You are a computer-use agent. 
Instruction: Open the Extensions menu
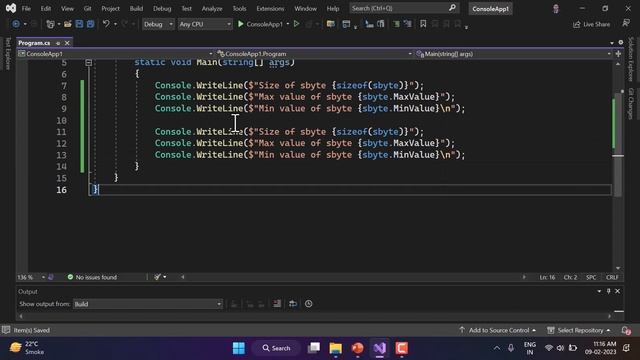pos(270,8)
